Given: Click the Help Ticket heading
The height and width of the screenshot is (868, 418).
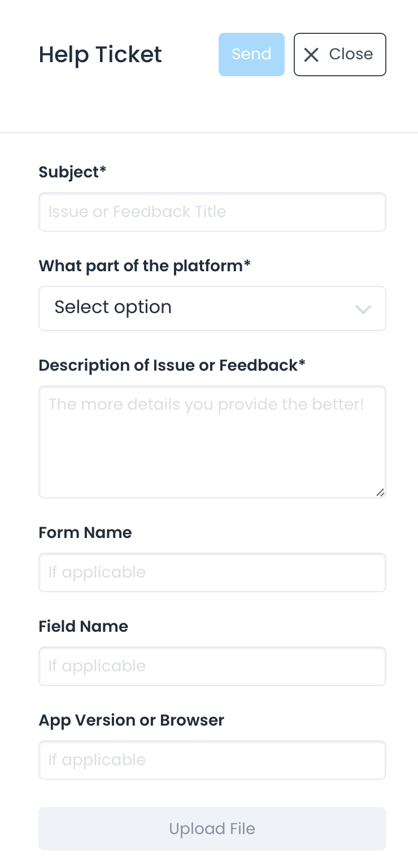Looking at the screenshot, I should click(101, 54).
